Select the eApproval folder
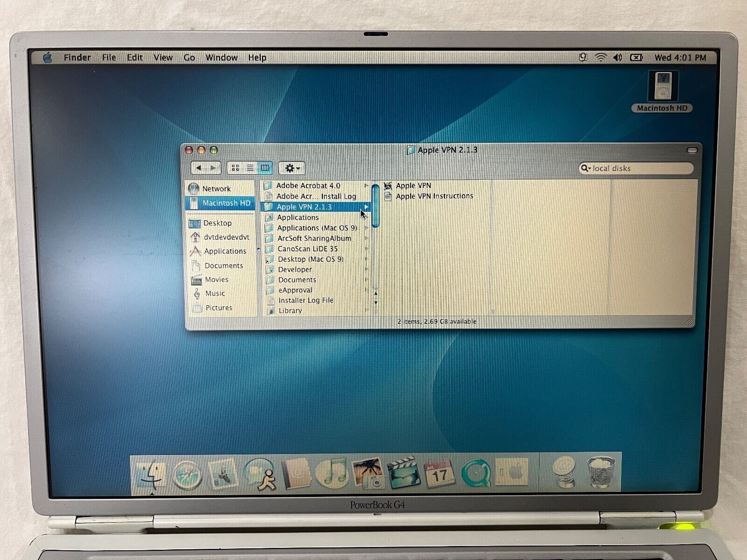 coord(295,290)
